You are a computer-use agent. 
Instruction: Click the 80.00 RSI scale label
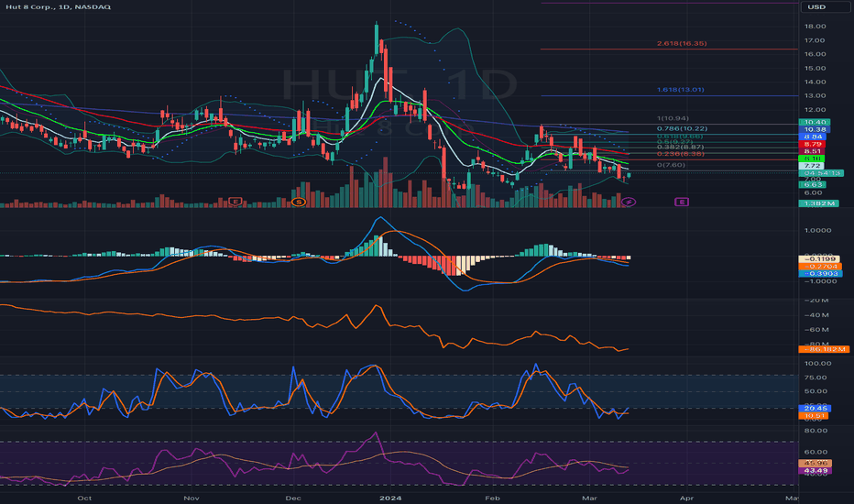coord(816,431)
